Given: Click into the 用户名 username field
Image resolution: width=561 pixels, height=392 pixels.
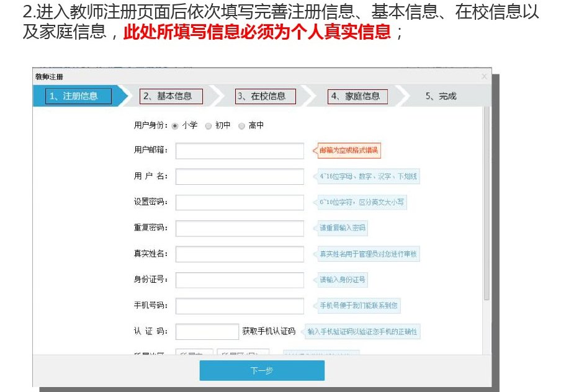Looking at the screenshot, I should coord(240,177).
